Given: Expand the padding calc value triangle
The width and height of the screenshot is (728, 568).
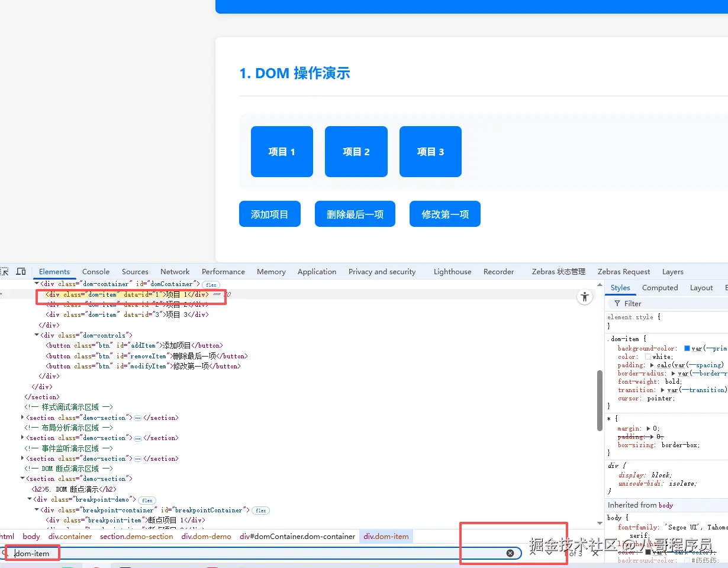Looking at the screenshot, I should click(x=652, y=365).
